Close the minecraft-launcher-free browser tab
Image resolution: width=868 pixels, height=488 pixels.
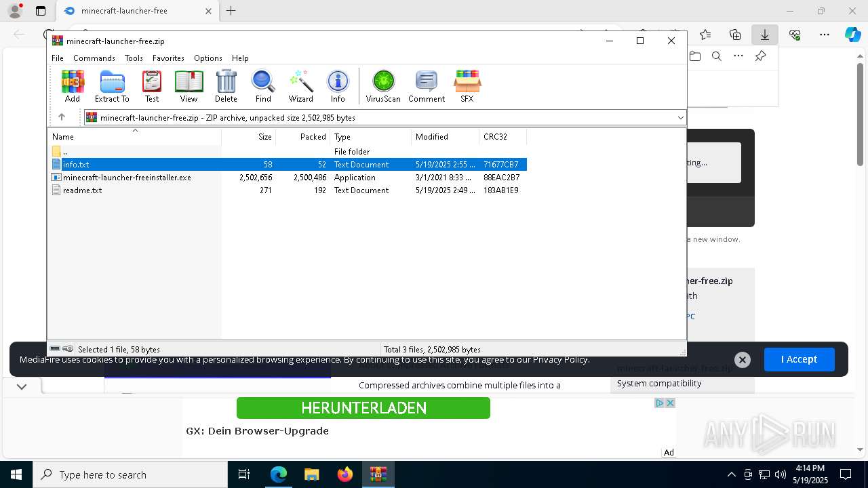tap(208, 11)
